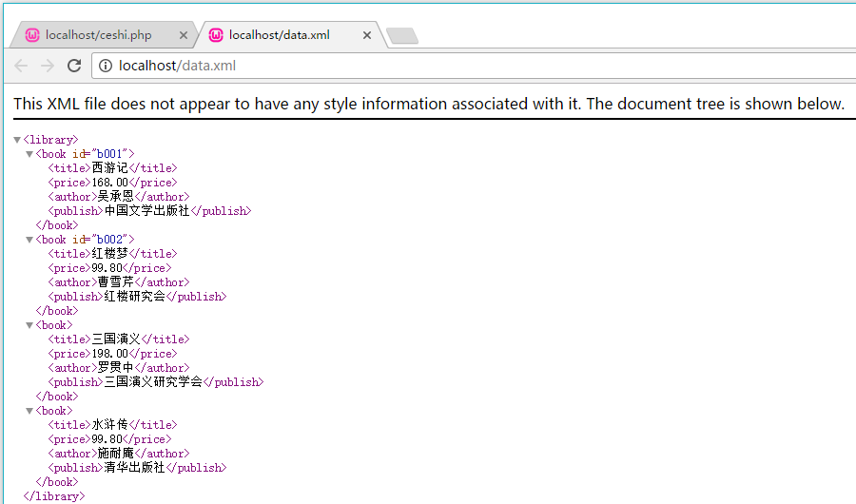The height and width of the screenshot is (504, 856).
Task: Select the localhost/data.xml tab
Action: pyautogui.click(x=290, y=35)
